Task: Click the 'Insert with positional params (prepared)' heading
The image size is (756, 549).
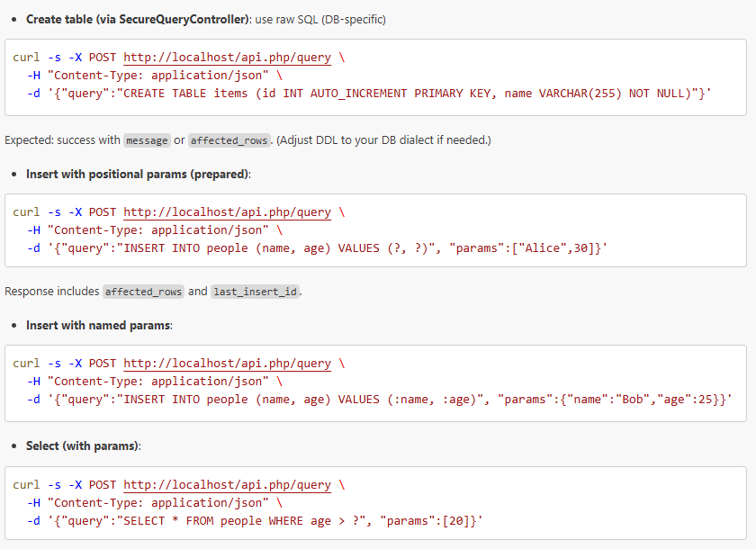Action: (138, 174)
